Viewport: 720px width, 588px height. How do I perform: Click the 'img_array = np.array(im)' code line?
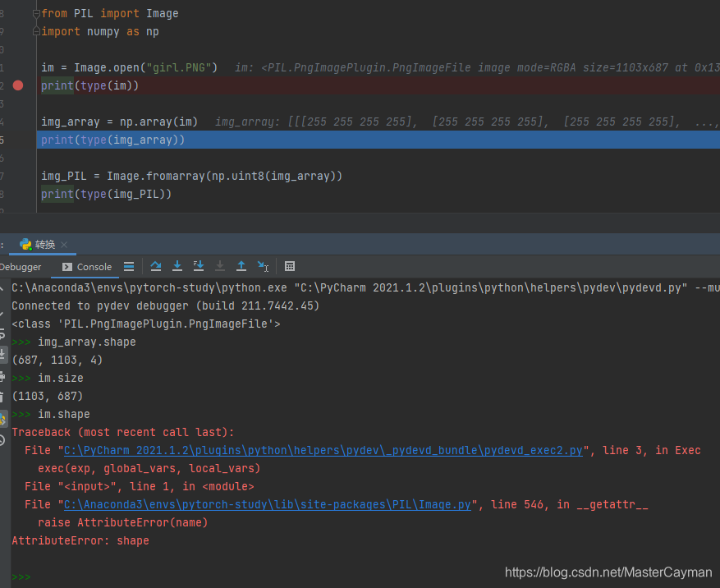coord(119,122)
